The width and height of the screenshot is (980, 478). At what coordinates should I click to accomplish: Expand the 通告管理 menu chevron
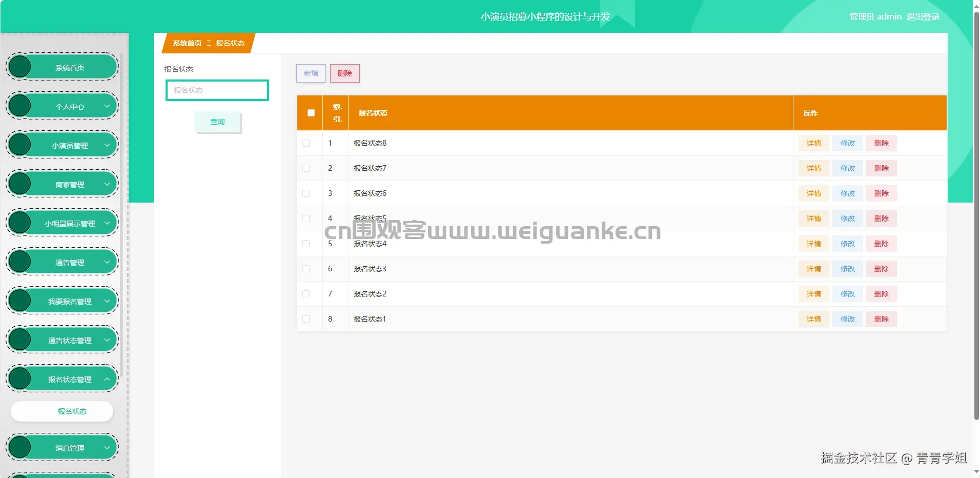[107, 262]
